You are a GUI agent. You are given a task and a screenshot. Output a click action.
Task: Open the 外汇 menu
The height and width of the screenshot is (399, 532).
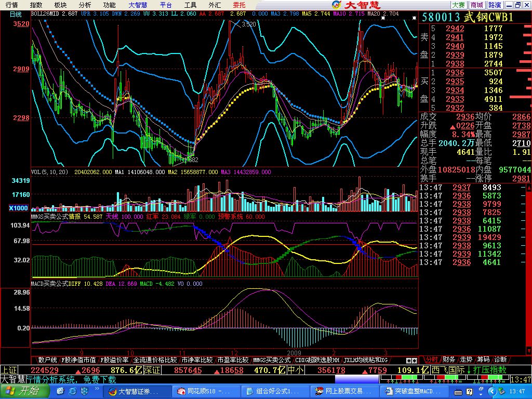pyautogui.click(x=215, y=5)
